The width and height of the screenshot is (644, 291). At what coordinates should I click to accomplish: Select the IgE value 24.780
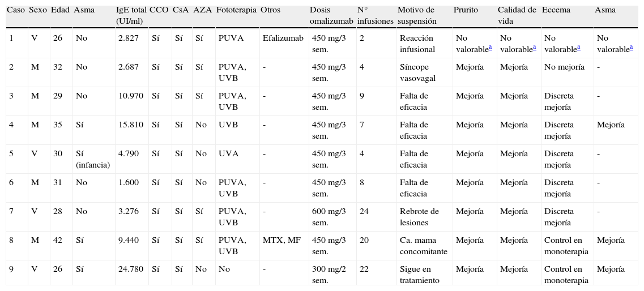click(x=130, y=269)
